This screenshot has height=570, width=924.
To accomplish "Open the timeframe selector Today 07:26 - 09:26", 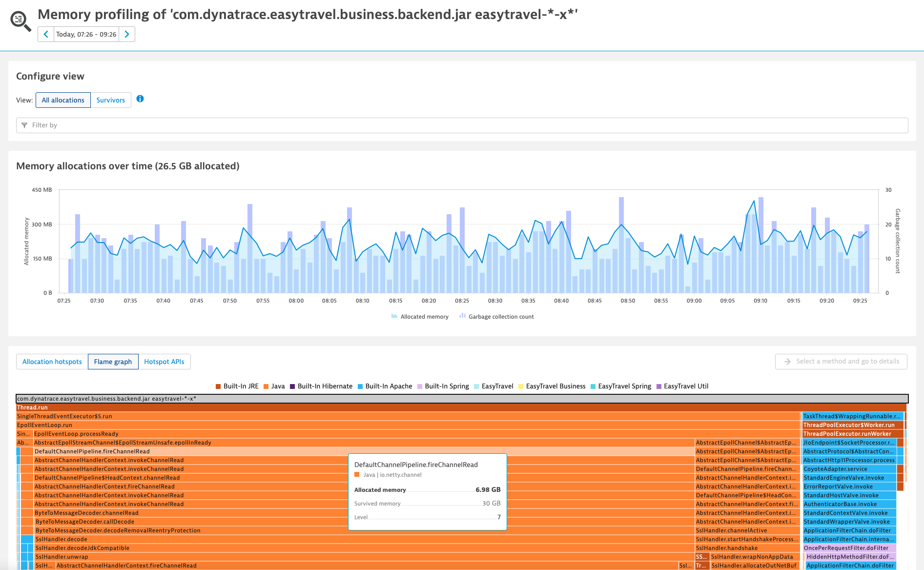I will 86,34.
